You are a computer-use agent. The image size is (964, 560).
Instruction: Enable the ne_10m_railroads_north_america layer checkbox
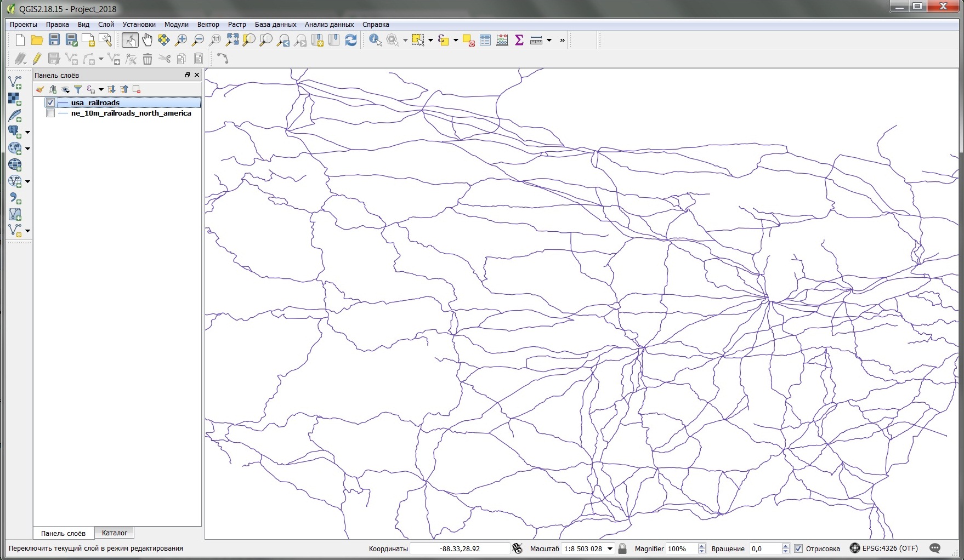(x=50, y=113)
